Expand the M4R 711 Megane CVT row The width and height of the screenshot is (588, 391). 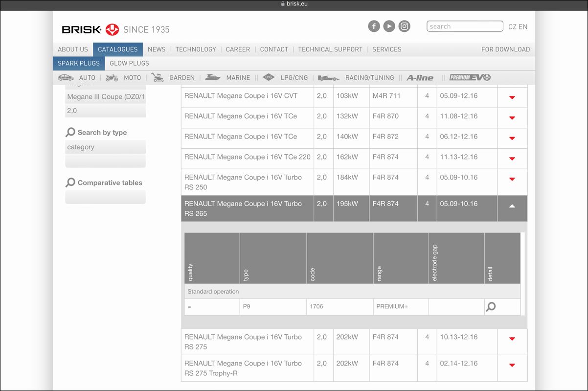click(512, 97)
